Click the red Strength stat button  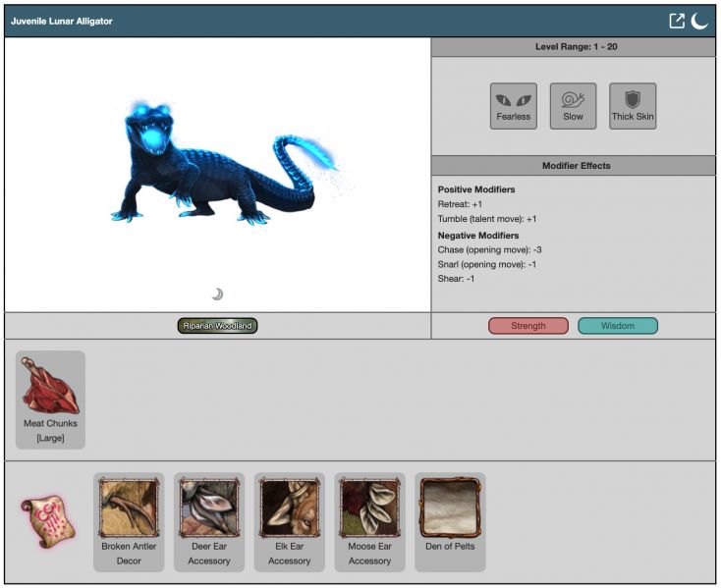click(528, 326)
